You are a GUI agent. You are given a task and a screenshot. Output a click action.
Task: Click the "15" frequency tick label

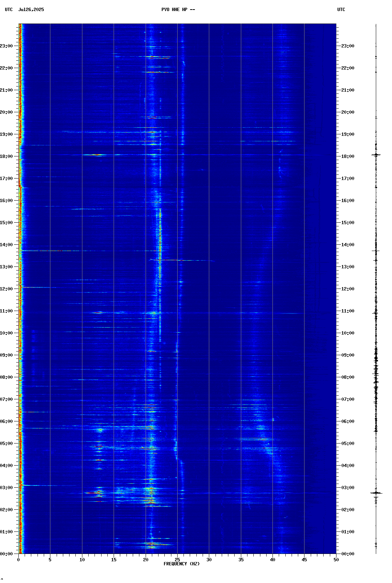tap(114, 560)
